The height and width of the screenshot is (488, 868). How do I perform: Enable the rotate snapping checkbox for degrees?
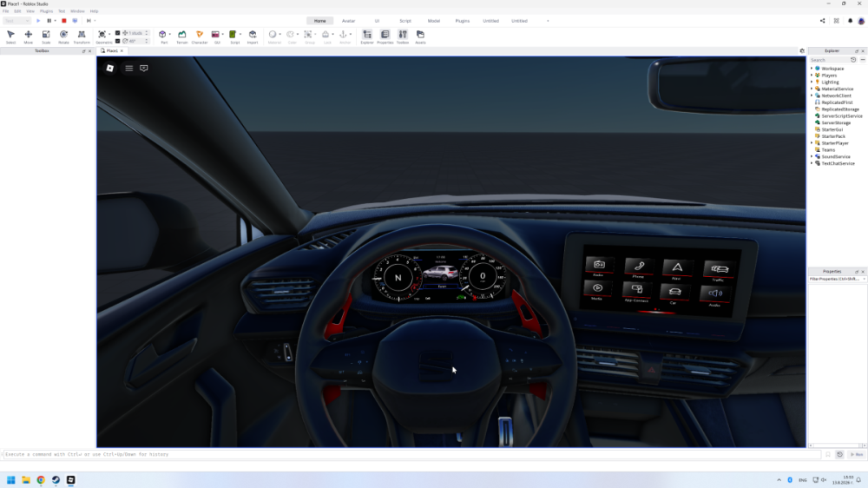point(117,41)
